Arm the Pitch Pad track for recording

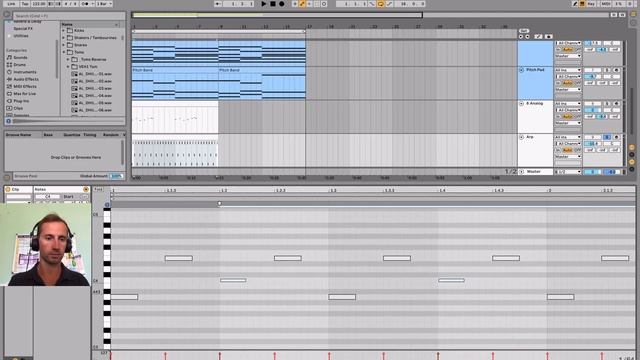click(616, 70)
